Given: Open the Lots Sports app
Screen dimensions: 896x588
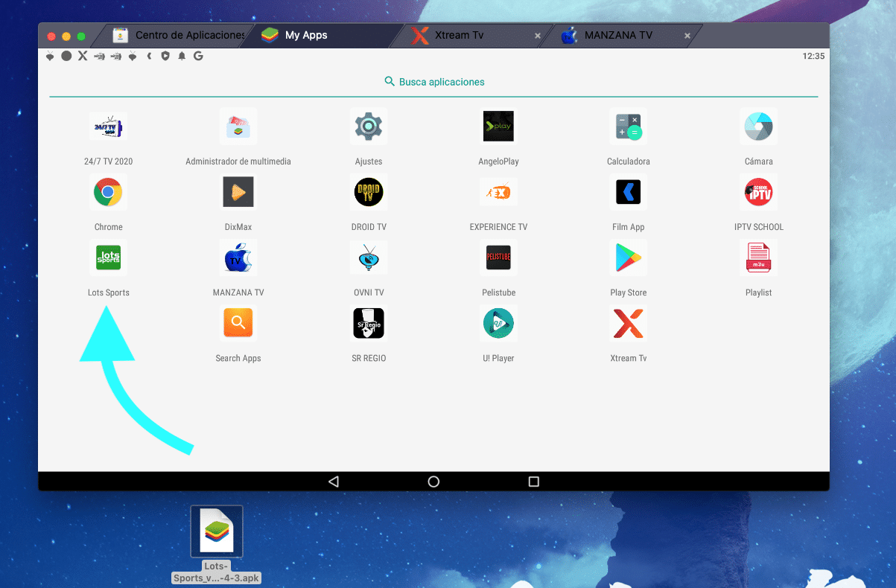Looking at the screenshot, I should (x=108, y=258).
